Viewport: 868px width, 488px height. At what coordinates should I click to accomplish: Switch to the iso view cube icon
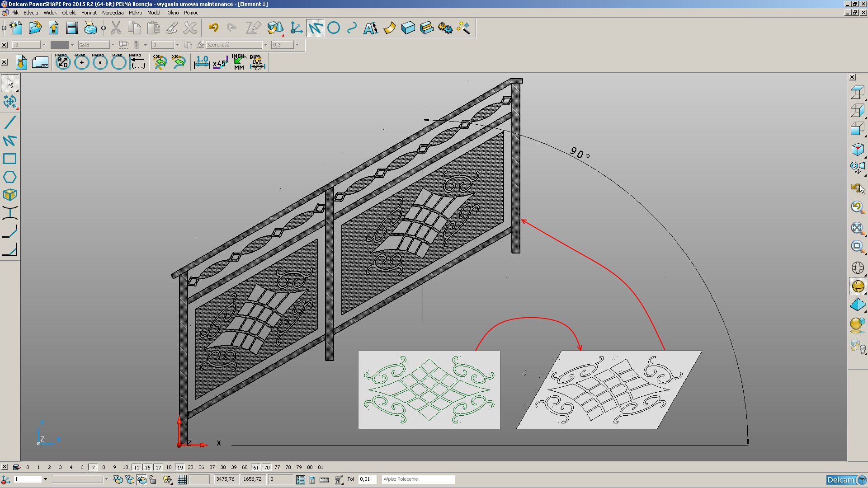pos(858,149)
